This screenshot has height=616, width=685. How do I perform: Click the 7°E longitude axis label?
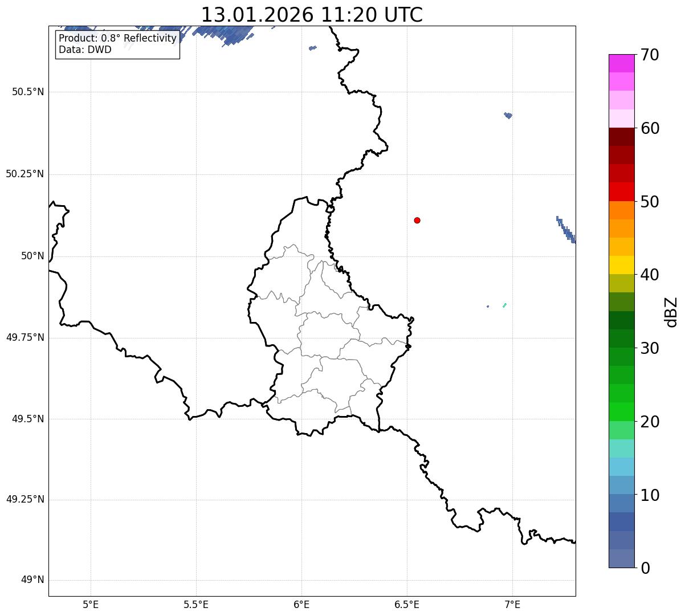(513, 604)
